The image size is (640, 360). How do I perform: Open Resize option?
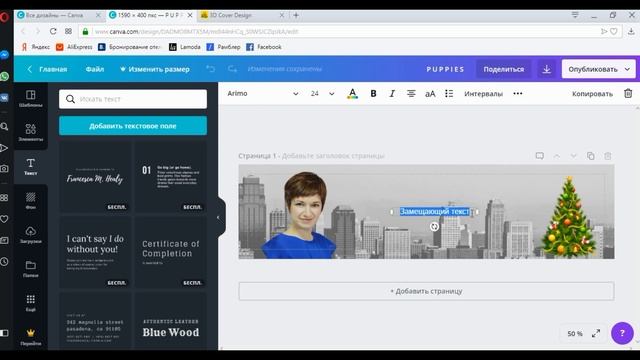point(155,69)
